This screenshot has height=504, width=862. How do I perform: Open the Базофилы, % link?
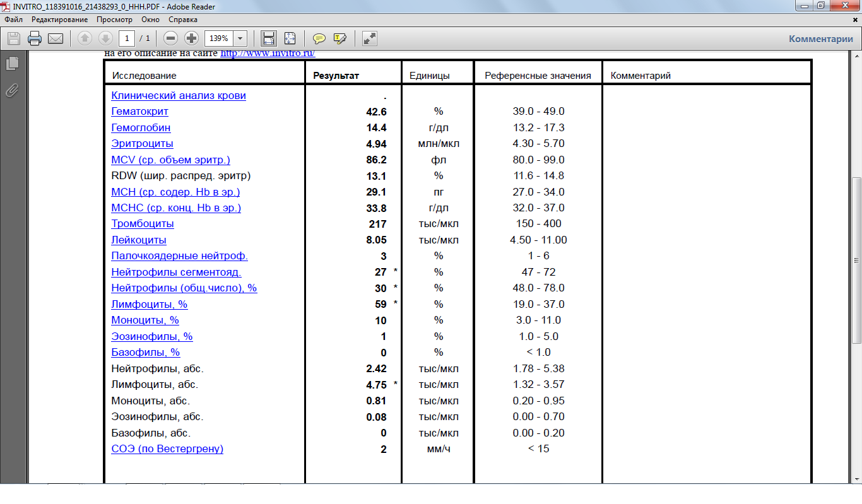(x=146, y=353)
